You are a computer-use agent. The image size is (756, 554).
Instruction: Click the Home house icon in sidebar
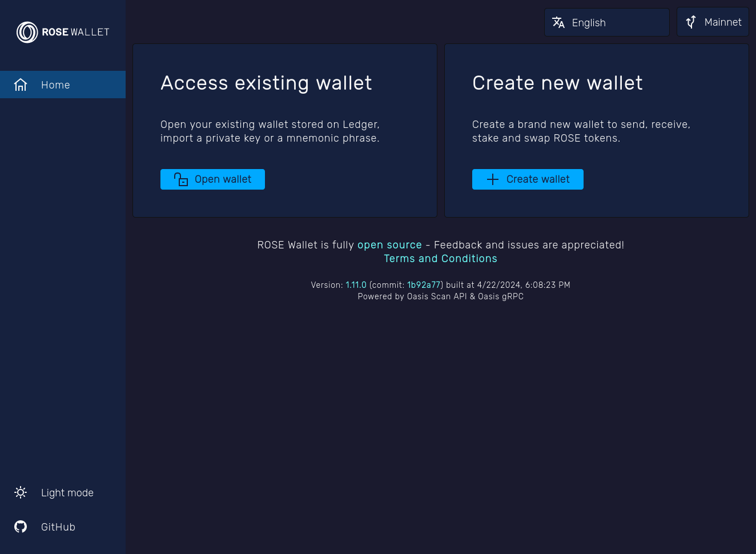[x=21, y=85]
